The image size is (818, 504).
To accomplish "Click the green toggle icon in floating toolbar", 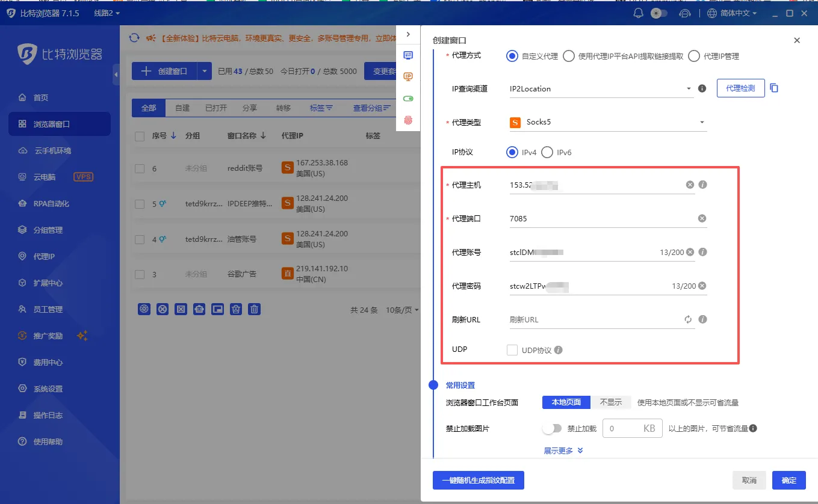I will click(x=408, y=98).
